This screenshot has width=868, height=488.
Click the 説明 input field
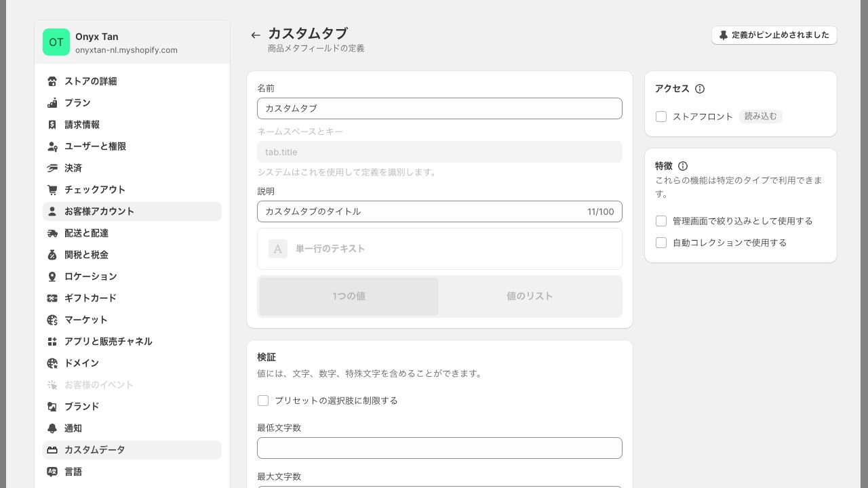[439, 211]
